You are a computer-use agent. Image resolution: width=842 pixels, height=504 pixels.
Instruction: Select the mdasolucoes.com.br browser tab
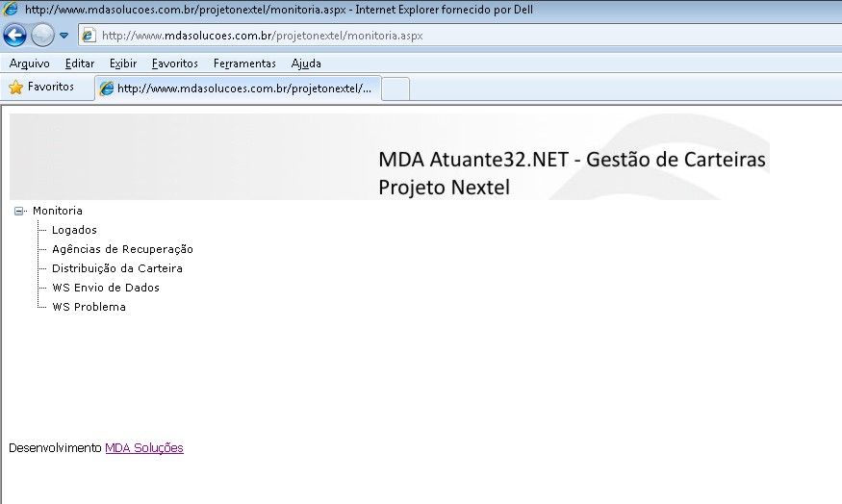tap(238, 88)
